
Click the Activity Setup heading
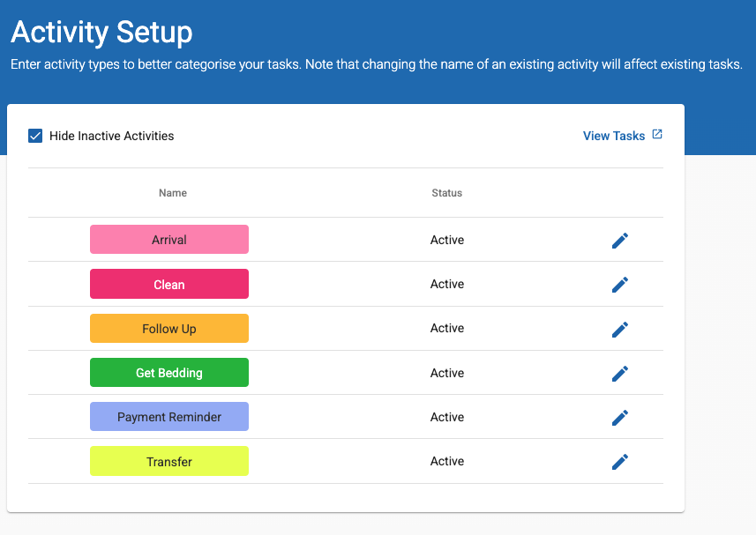tap(101, 33)
